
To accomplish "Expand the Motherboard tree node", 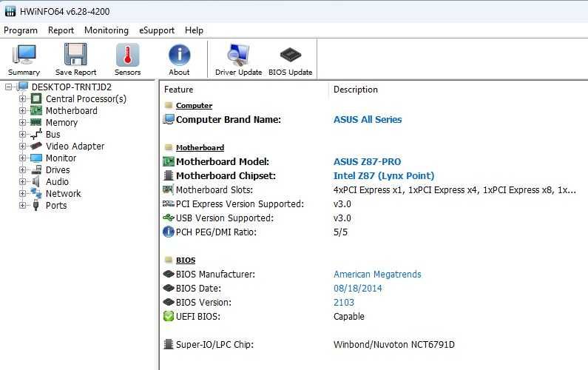I will [22, 111].
